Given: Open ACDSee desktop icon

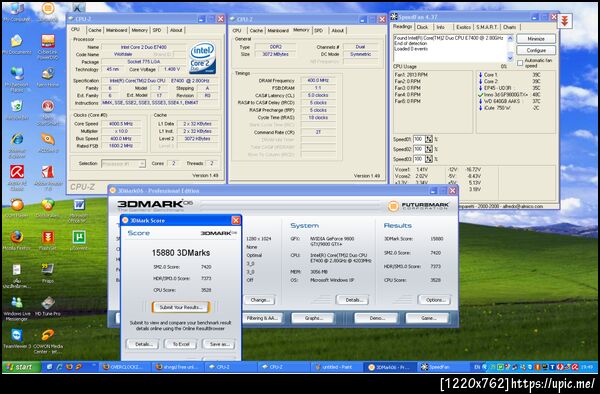Looking at the screenshot, I should point(48,143).
